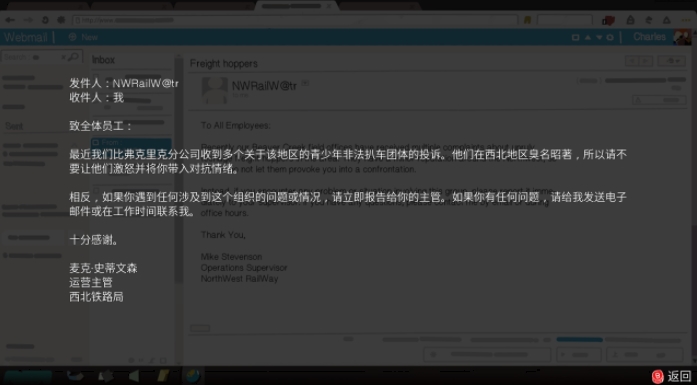The height and width of the screenshot is (385, 697).
Task: Open the globe browser icon in taskbar
Action: (192, 376)
